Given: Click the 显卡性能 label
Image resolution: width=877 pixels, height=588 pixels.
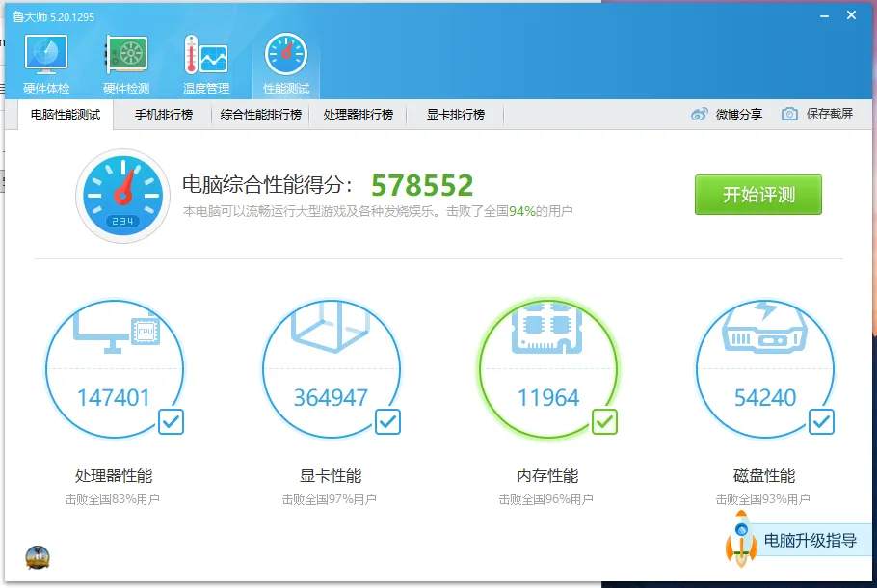Looking at the screenshot, I should tap(331, 476).
